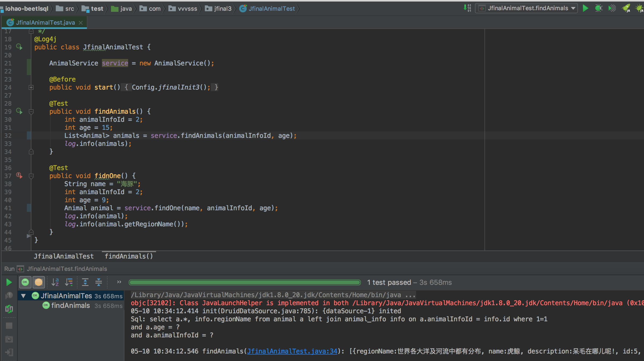This screenshot has height=361, width=644.
Task: Click the JRebel rocket run icon
Action: (626, 8)
